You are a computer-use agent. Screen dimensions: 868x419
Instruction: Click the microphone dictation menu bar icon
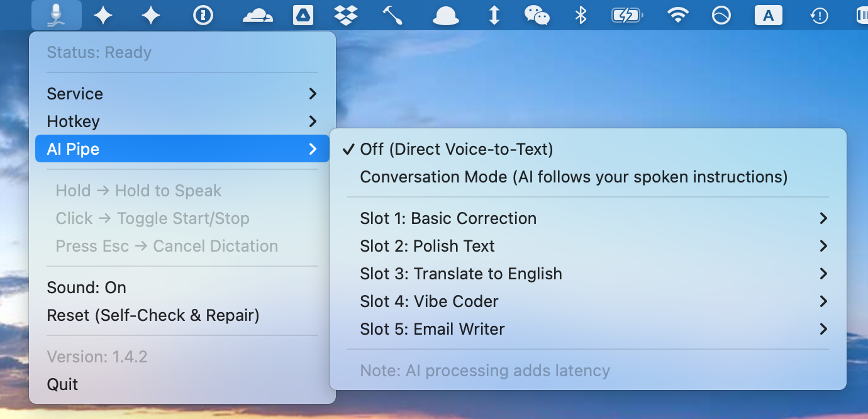57,15
